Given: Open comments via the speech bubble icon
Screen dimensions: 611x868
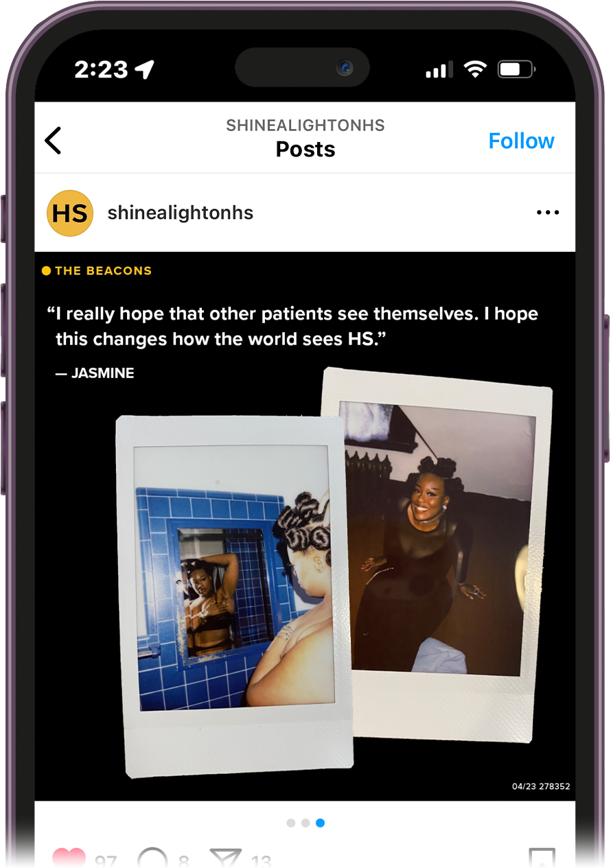Looking at the screenshot, I should (x=152, y=857).
